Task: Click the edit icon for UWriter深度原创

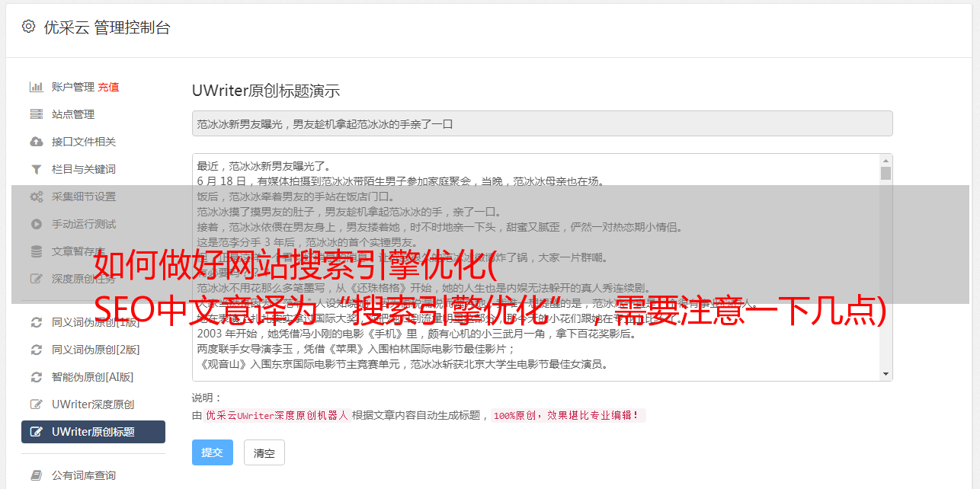Action: click(x=36, y=404)
